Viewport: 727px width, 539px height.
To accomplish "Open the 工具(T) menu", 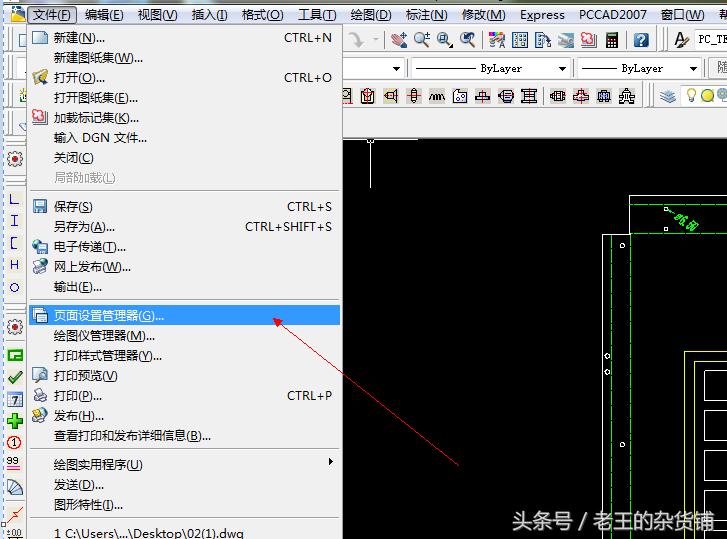I will click(317, 15).
